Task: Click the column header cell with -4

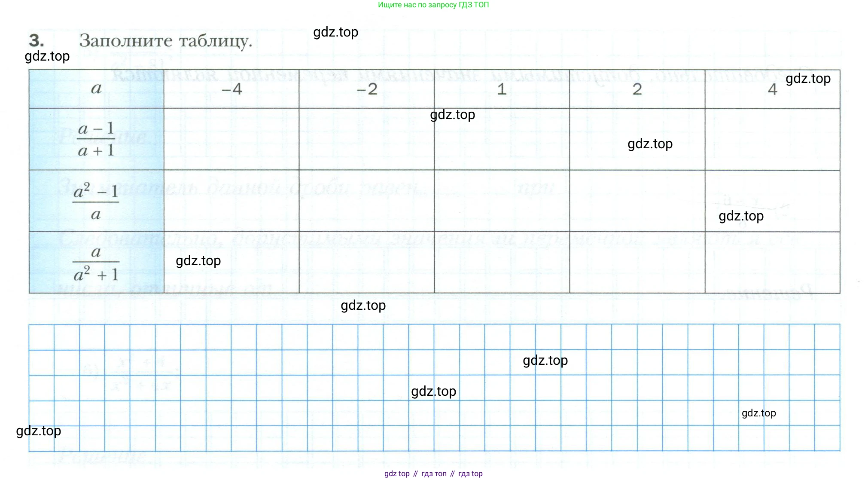Action: pyautogui.click(x=231, y=89)
